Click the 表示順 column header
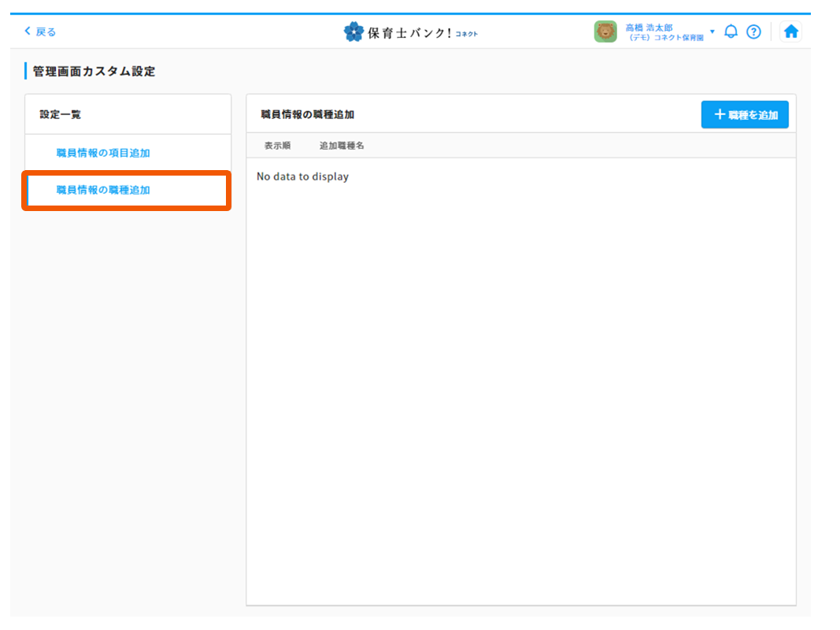840x630 pixels. pyautogui.click(x=277, y=146)
